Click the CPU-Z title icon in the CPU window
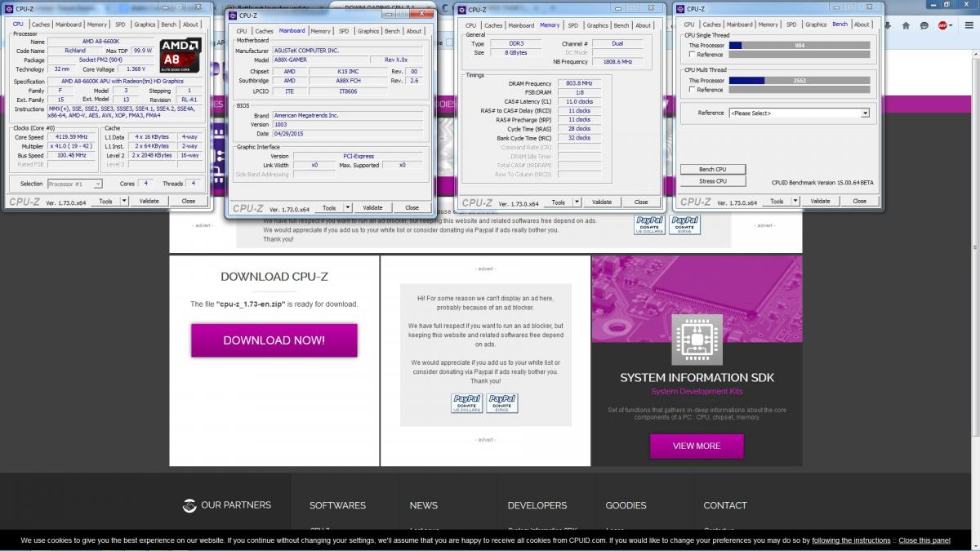Image resolution: width=980 pixels, height=551 pixels. (x=10, y=8)
